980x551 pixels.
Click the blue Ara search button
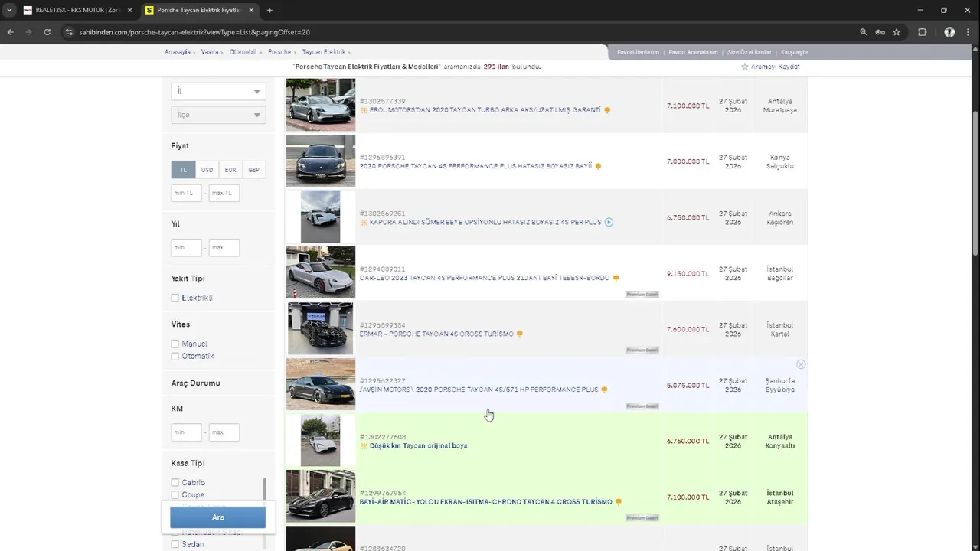click(x=217, y=517)
